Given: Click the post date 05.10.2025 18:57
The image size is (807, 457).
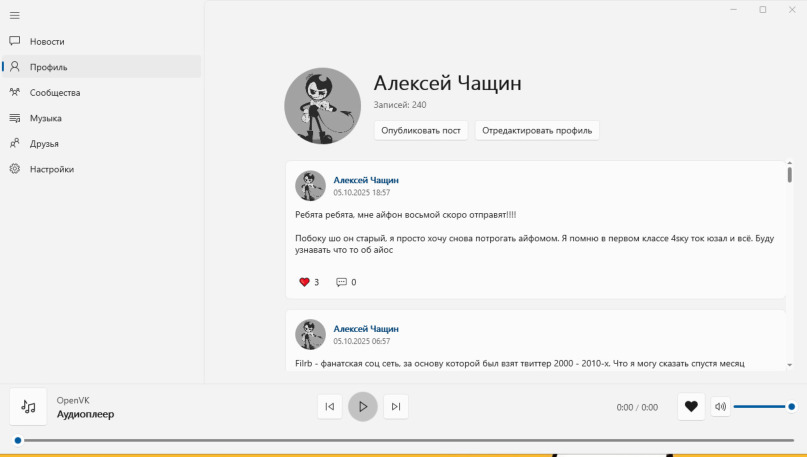Looking at the screenshot, I should click(x=362, y=192).
